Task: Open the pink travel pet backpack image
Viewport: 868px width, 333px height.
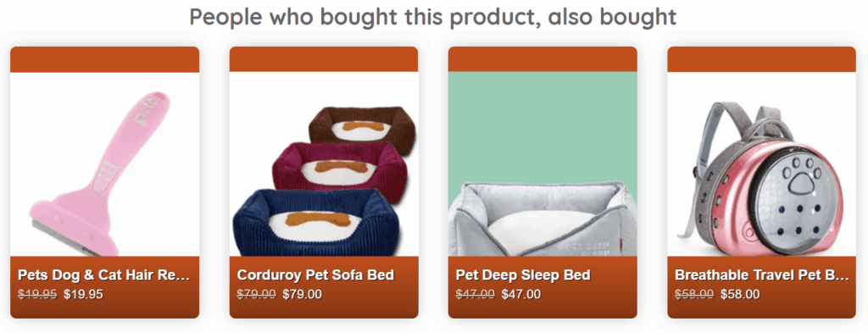Action: pos(762,164)
